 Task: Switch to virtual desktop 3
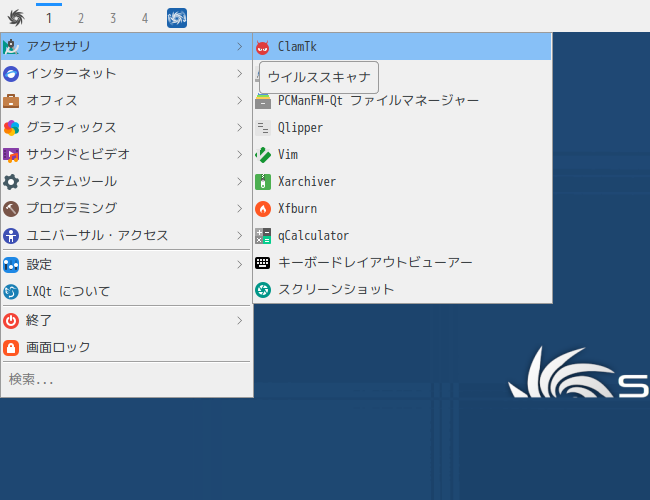(x=113, y=18)
